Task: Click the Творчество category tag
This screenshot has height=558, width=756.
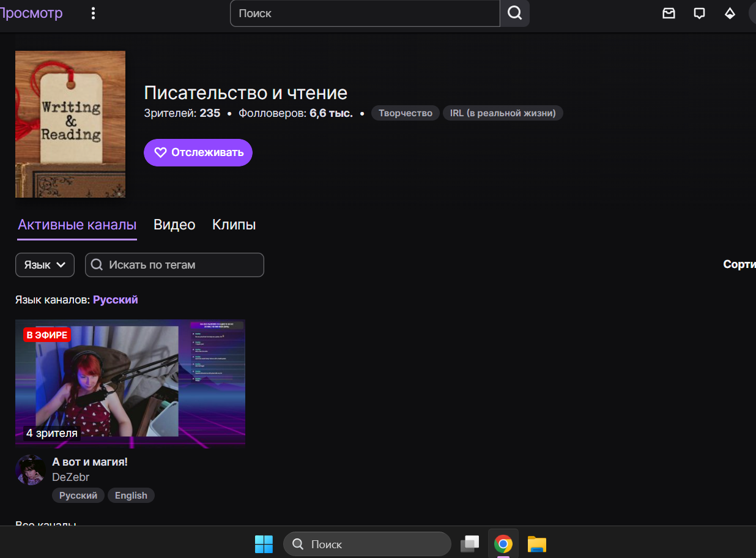Action: tap(405, 113)
